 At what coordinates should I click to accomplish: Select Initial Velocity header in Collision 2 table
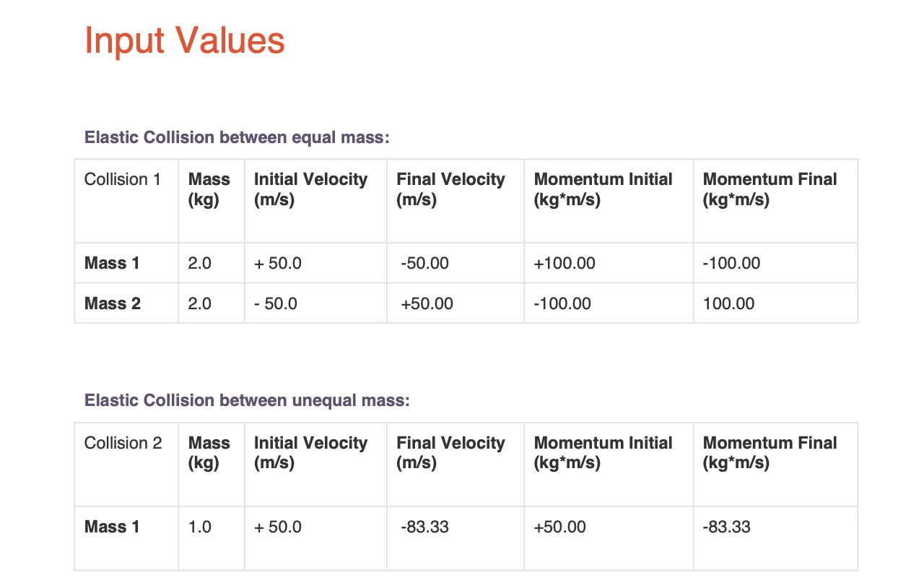pyautogui.click(x=310, y=453)
